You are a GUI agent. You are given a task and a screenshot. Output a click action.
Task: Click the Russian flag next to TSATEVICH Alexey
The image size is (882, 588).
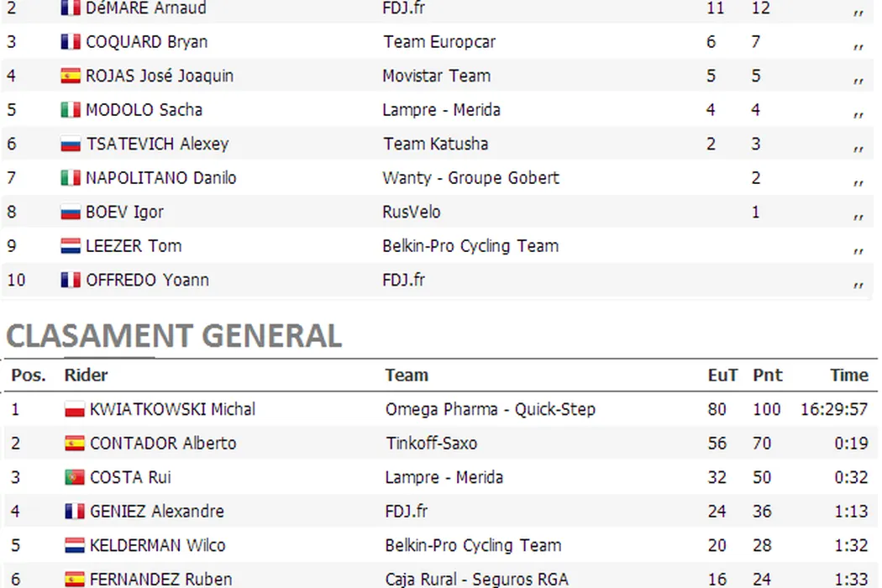(71, 144)
